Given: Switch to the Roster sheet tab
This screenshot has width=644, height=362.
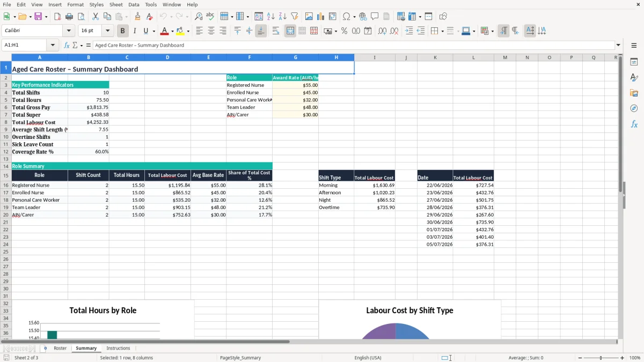Looking at the screenshot, I should click(x=60, y=348).
